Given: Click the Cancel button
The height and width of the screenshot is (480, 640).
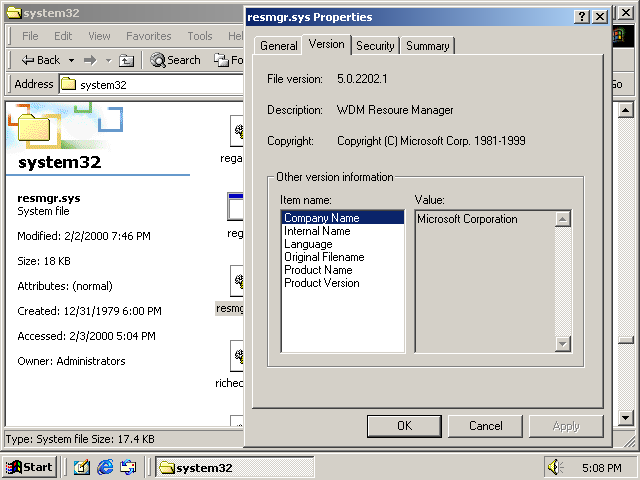Looking at the screenshot, I should click(x=485, y=426).
